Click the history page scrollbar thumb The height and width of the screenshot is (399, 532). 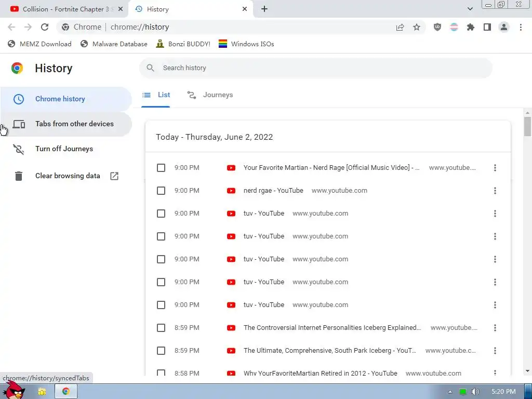[x=527, y=127]
